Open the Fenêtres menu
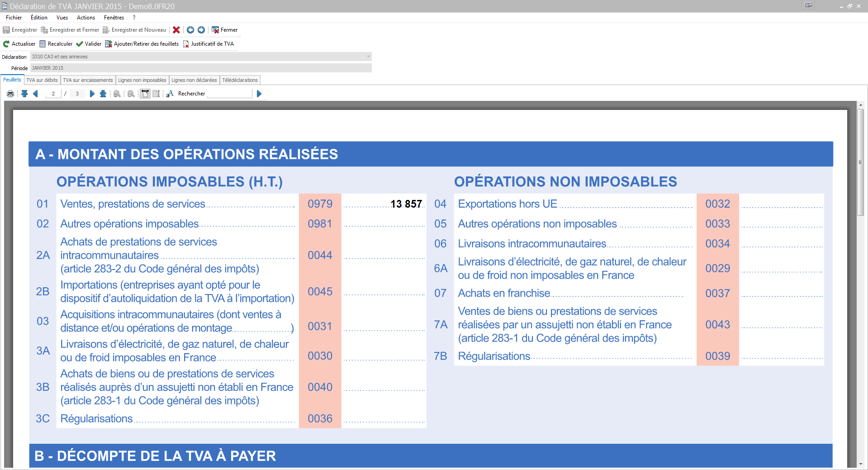 (114, 18)
